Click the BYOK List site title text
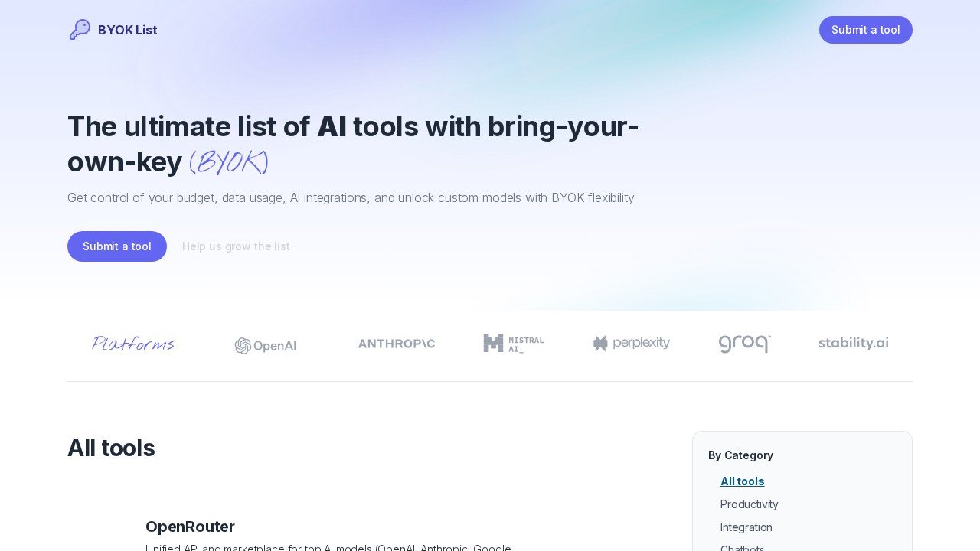The height and width of the screenshot is (551, 980). coord(127,29)
